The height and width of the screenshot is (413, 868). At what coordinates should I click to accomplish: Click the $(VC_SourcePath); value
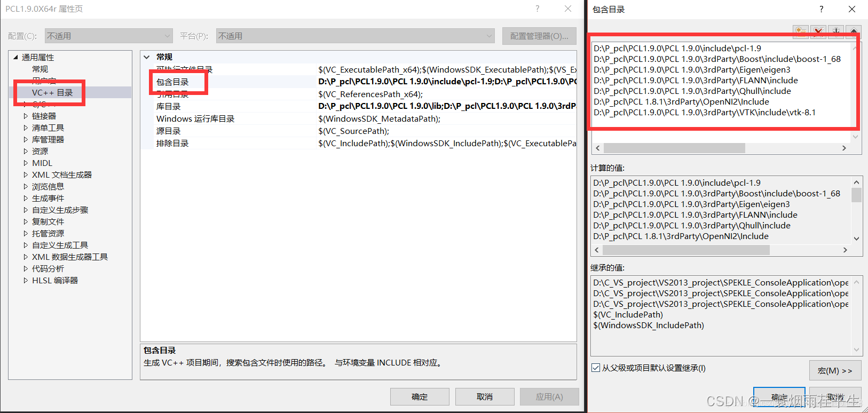point(353,131)
